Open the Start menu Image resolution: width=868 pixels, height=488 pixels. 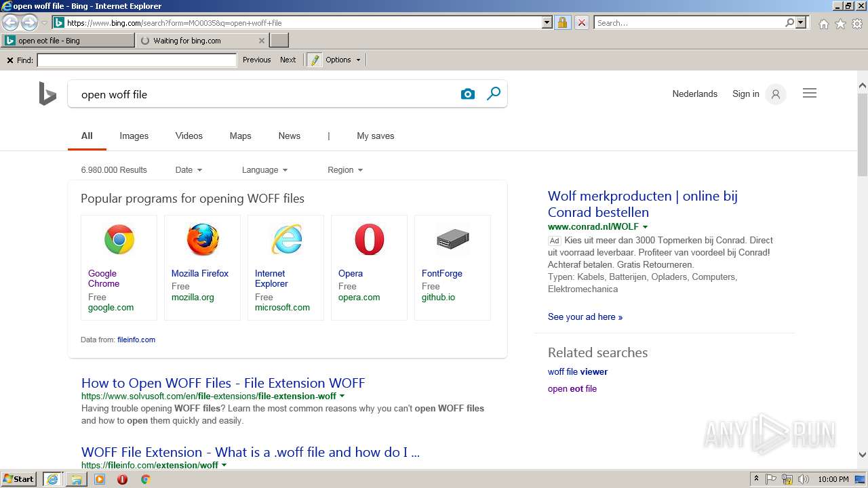pos(18,479)
